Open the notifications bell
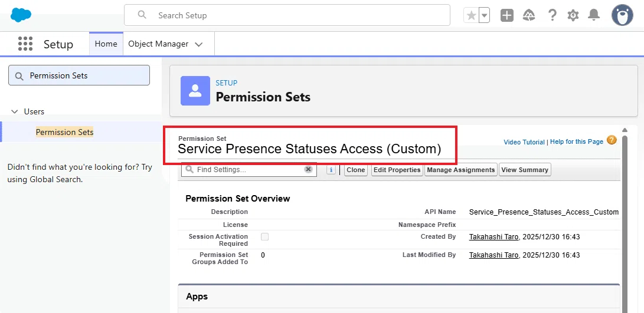This screenshot has height=313, width=644. 594,15
